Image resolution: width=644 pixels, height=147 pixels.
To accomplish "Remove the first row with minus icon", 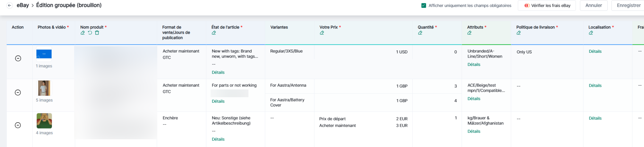I will 18,58.
